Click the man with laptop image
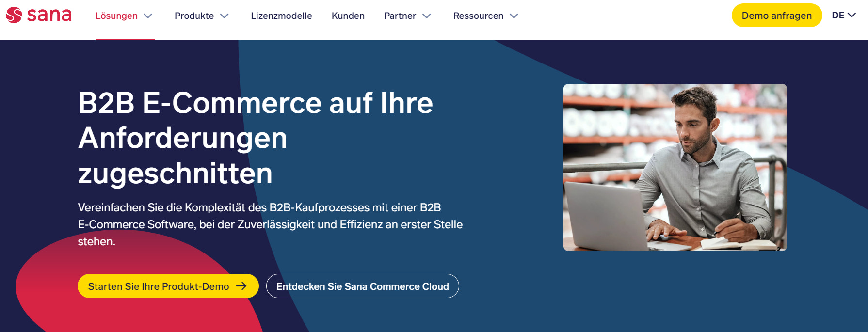868x332 pixels. (x=675, y=167)
